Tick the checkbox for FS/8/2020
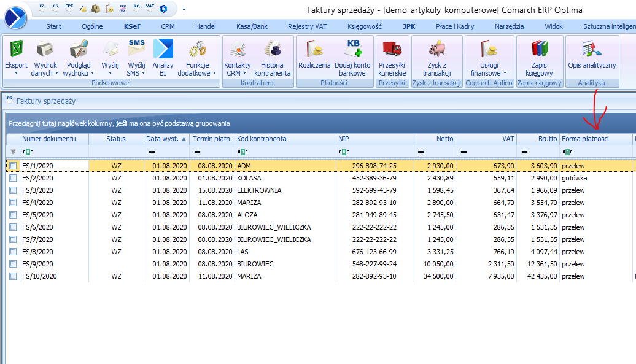Viewport: 636px width, 364px height. [13, 252]
